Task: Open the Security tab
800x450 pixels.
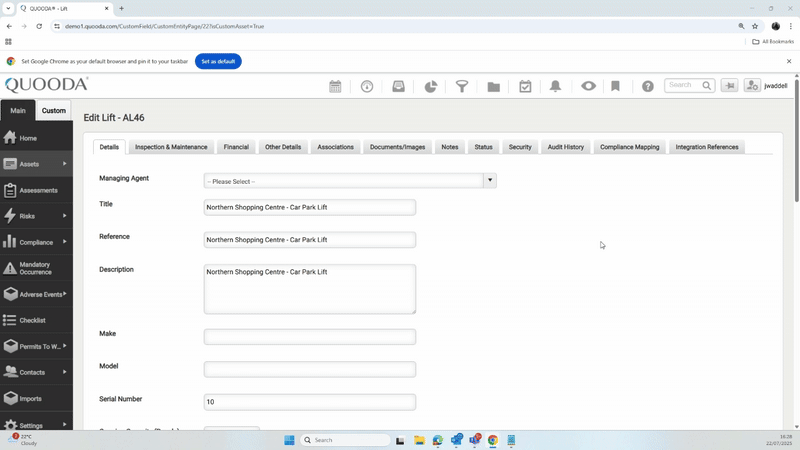Action: tap(520, 147)
